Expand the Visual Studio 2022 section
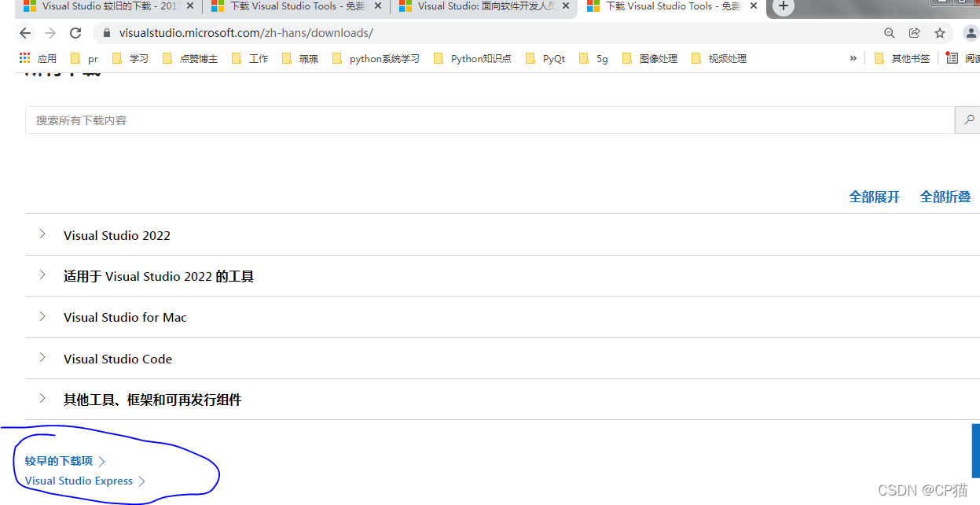This screenshot has height=505, width=980. 502,234
